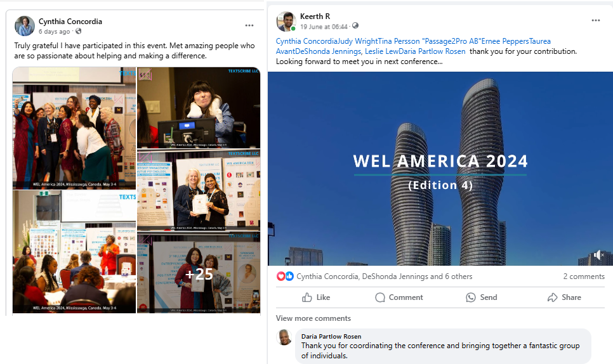Open Keerth R's profile picture
The image size is (613, 364).
pyautogui.click(x=286, y=21)
